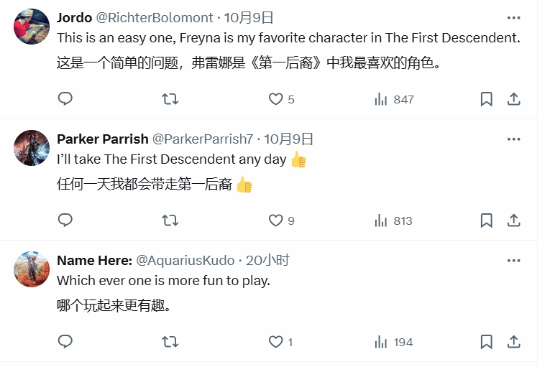550x367 pixels.
Task: Retweet Jordo's post about Freyna
Action: coord(170,99)
